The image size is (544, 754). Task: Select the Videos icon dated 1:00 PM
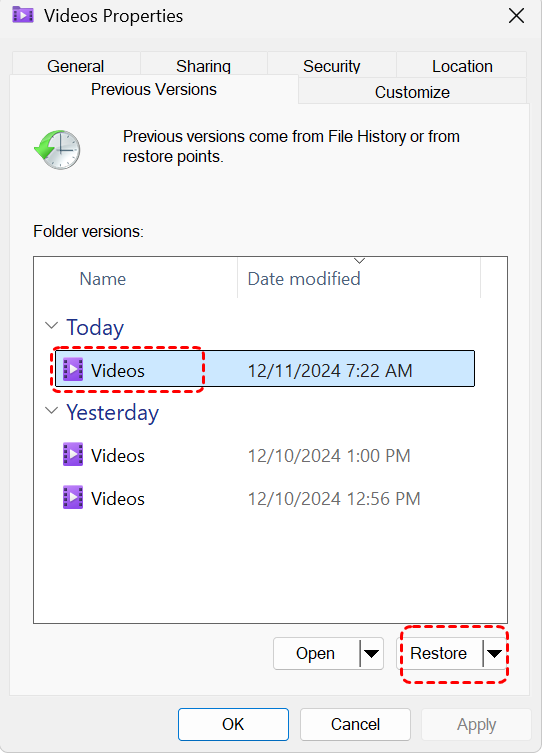coord(73,454)
